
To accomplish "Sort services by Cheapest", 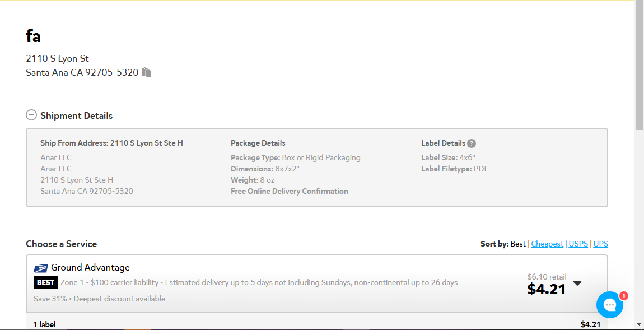I will [x=547, y=244].
